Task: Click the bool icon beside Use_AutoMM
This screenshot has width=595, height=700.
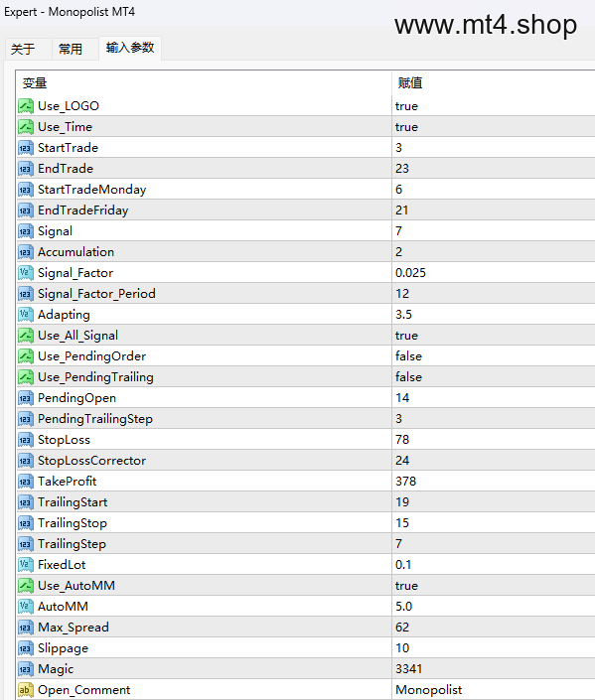Action: tap(26, 585)
